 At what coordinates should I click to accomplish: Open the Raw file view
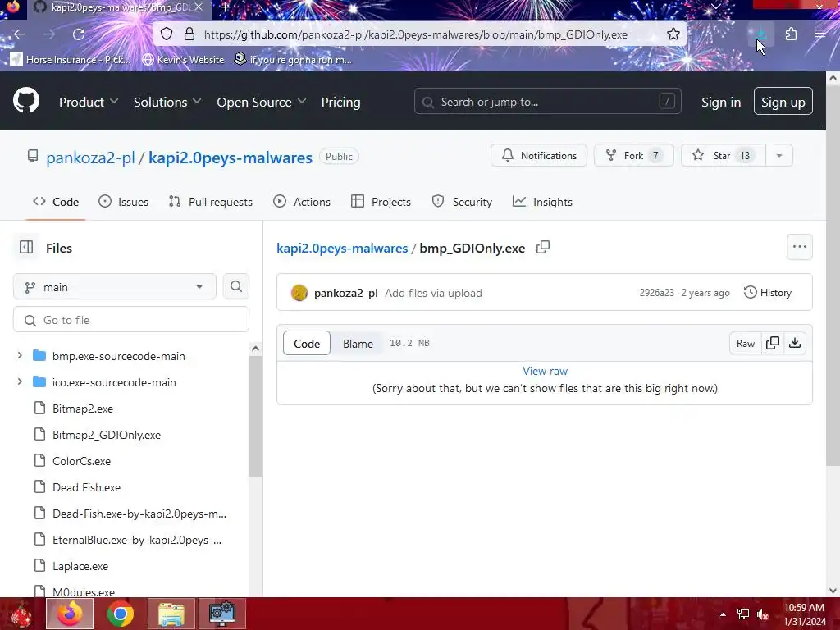tap(745, 343)
